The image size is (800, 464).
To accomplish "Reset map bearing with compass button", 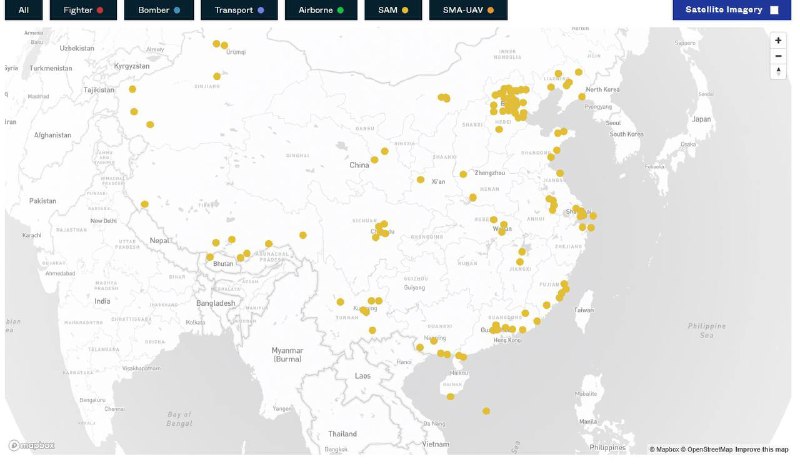I will [x=778, y=72].
